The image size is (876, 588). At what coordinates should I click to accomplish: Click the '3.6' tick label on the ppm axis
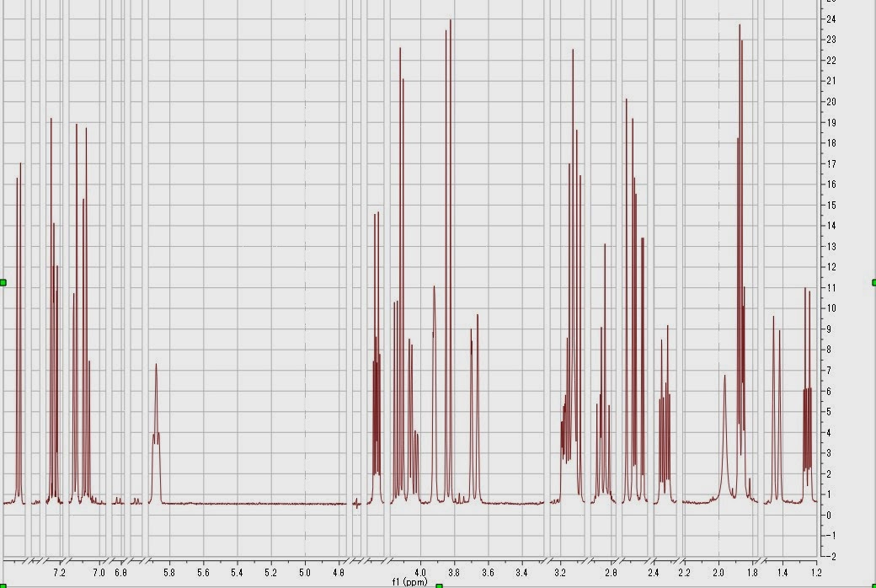click(488, 573)
